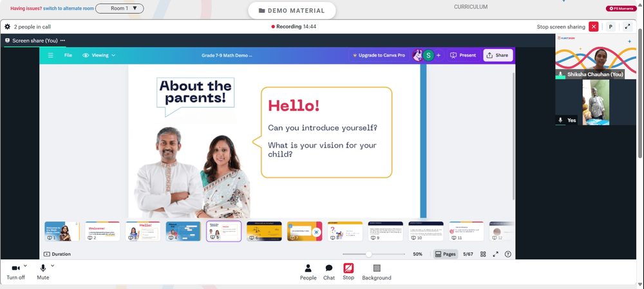644x289 pixels.
Task: Select slide thumbnail 3
Action: 143,232
